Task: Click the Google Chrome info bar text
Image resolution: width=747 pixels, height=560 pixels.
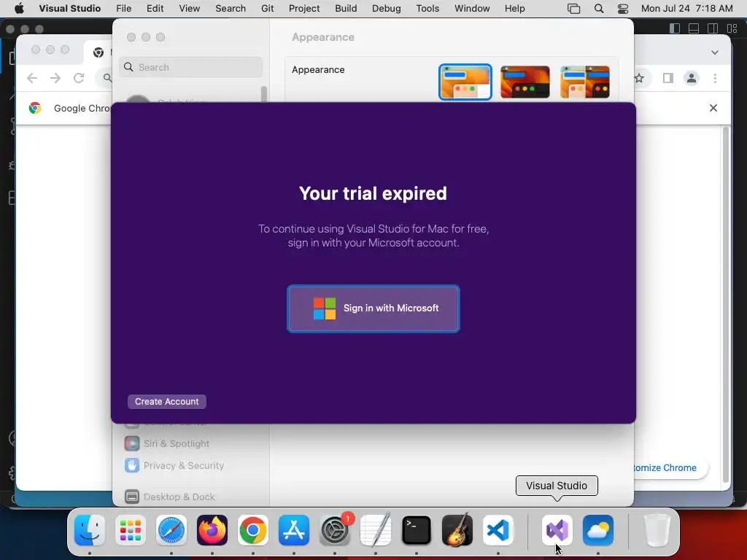Action: 82,108
